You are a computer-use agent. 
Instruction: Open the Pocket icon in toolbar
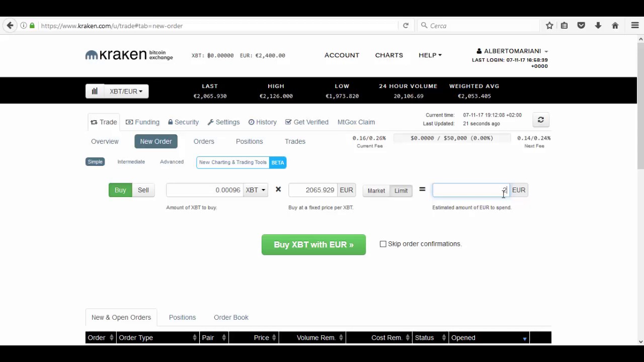click(x=581, y=26)
